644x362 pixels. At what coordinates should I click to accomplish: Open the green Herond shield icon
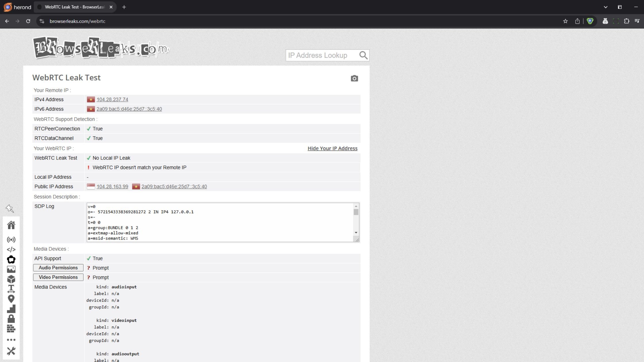(590, 21)
